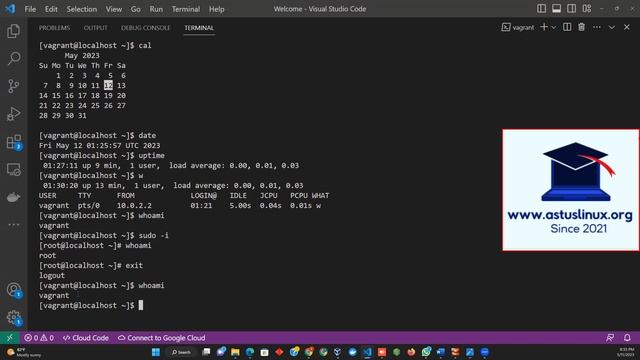The width and height of the screenshot is (640, 360).
Task: Switch to the Output tab
Action: [x=96, y=28]
